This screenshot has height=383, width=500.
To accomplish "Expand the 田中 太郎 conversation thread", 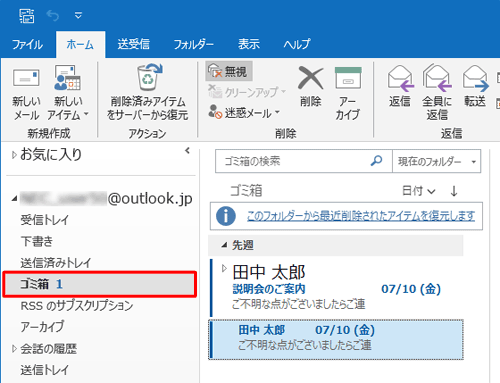I will click(x=224, y=268).
